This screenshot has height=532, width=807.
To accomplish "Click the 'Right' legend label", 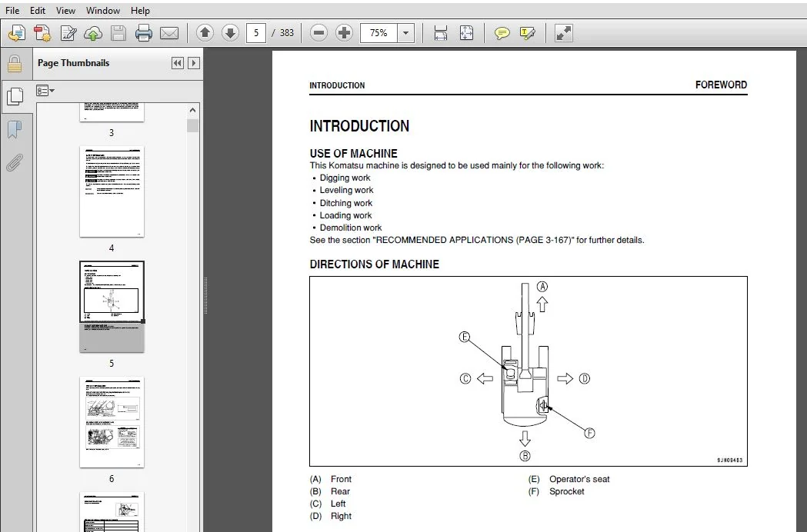I will pyautogui.click(x=341, y=516).
